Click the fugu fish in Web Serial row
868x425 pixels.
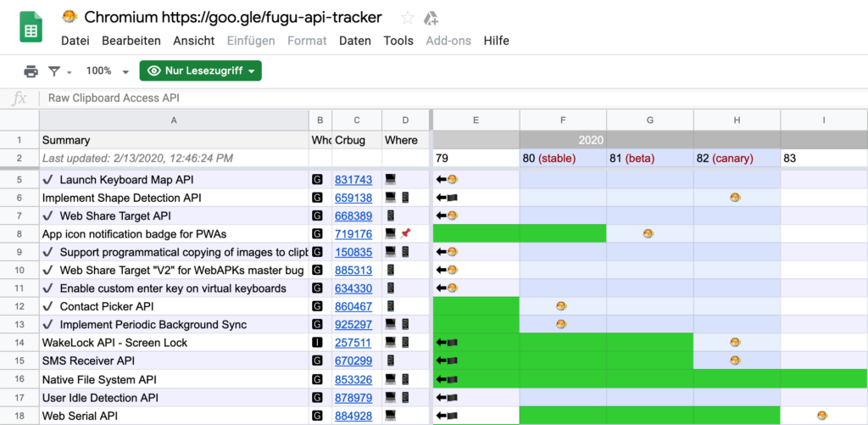point(822,416)
